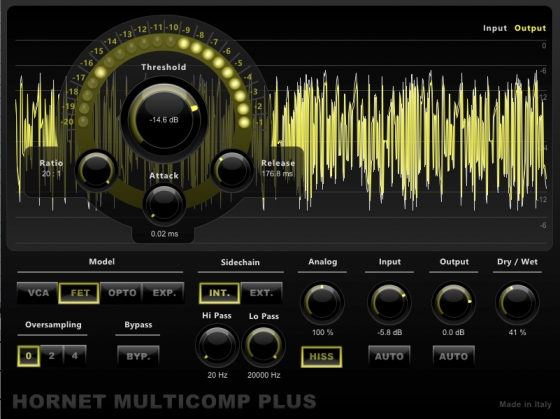The height and width of the screenshot is (419, 560).
Task: Click the Hi Pass filter knob
Action: (x=217, y=345)
